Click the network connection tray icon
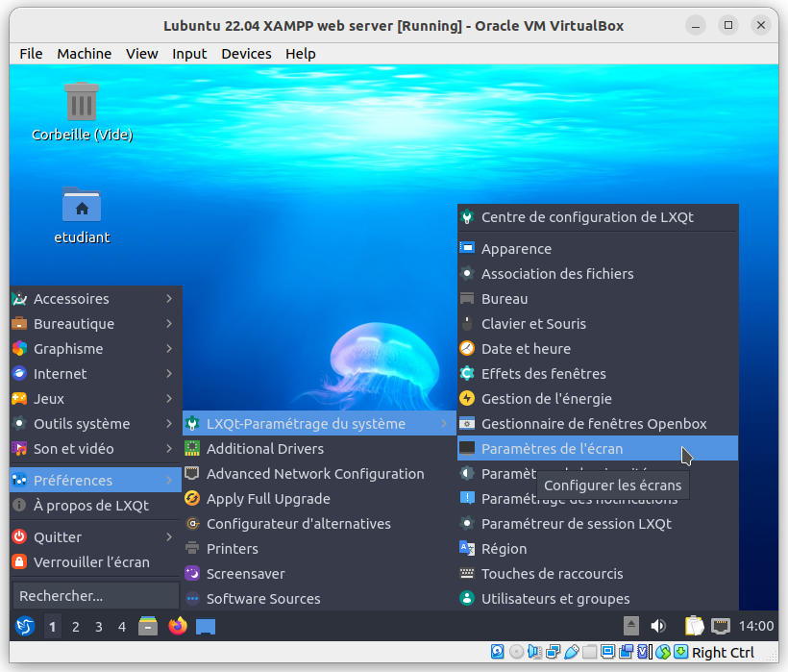Image resolution: width=788 pixels, height=672 pixels. tap(720, 626)
